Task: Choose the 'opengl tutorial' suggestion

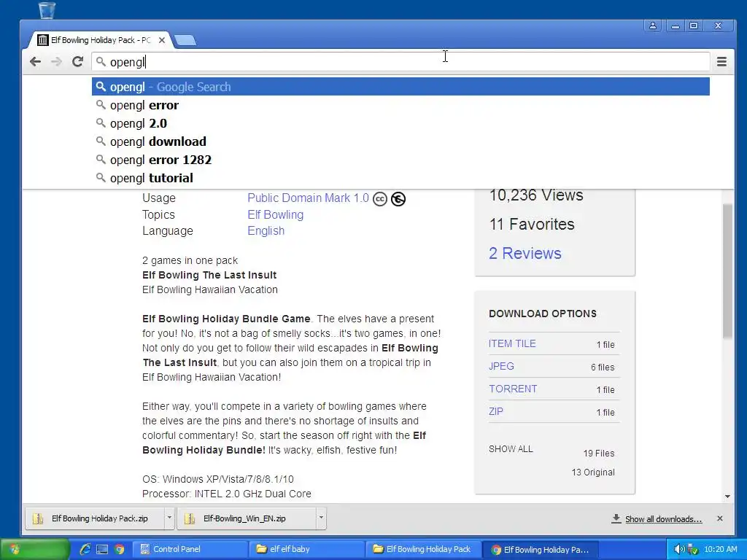Action: tap(400, 178)
